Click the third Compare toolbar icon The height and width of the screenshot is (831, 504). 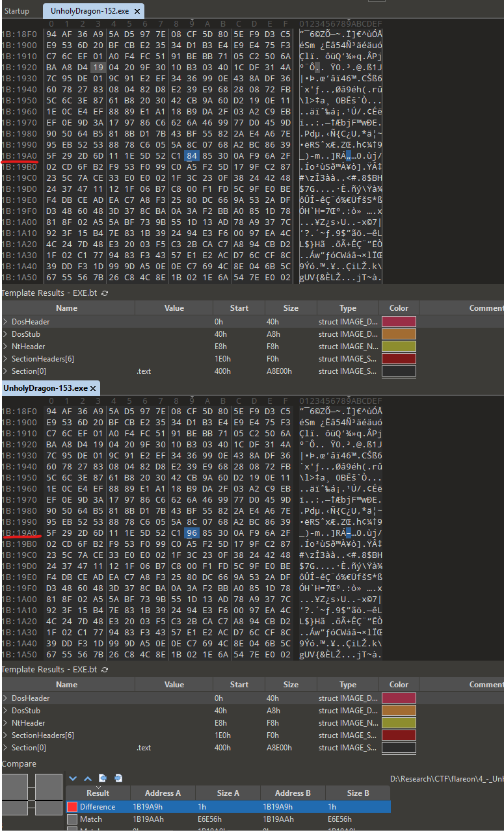pos(103,778)
